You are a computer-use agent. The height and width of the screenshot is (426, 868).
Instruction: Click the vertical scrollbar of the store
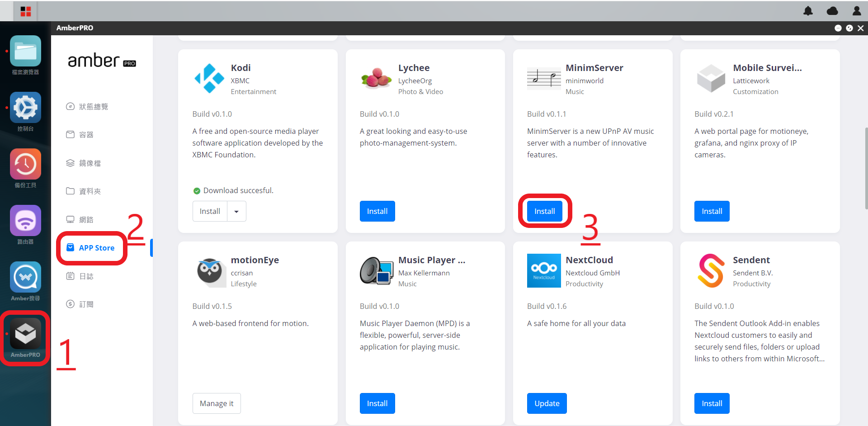coord(866,168)
